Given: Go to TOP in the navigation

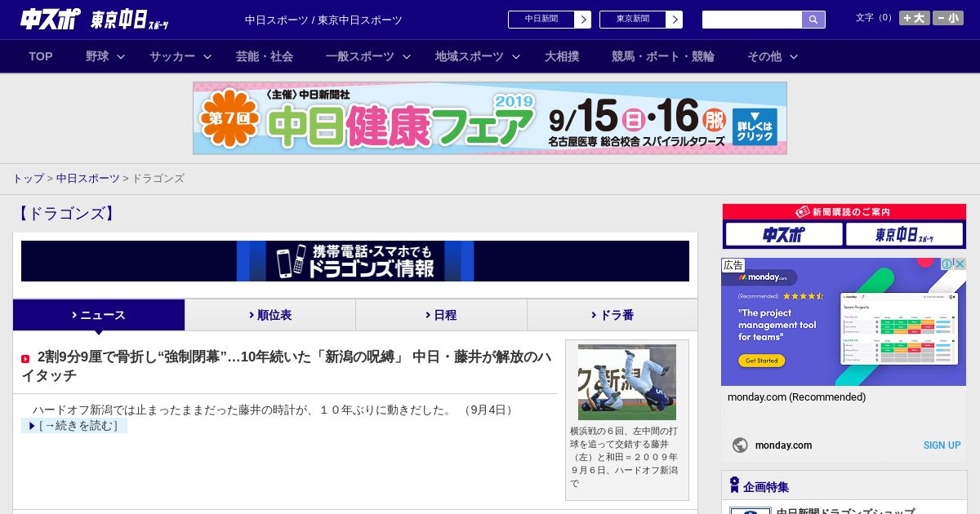Looking at the screenshot, I should coord(41,56).
